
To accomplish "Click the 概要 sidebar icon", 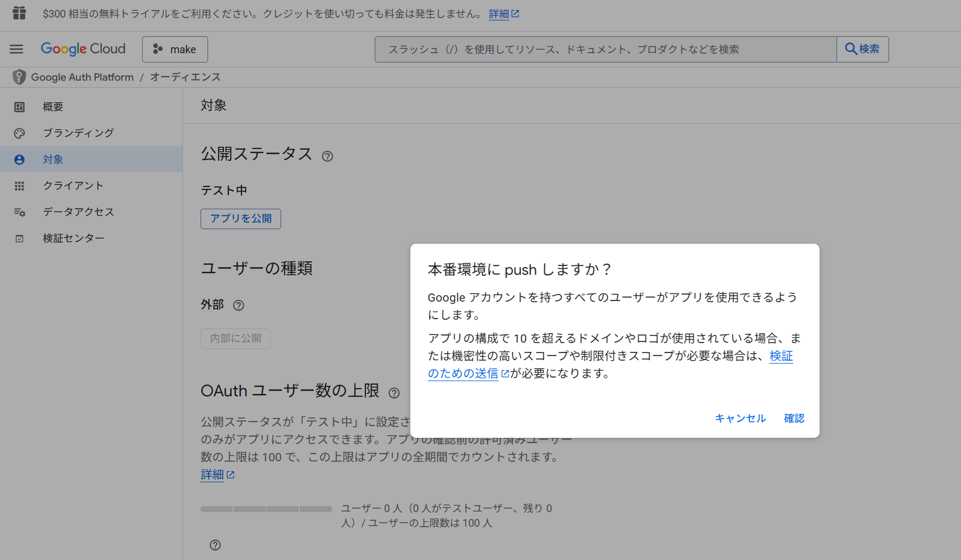I will coord(19,107).
